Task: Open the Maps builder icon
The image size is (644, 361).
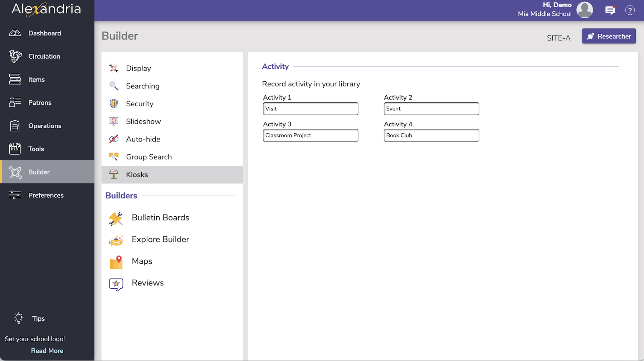Action: tap(116, 262)
